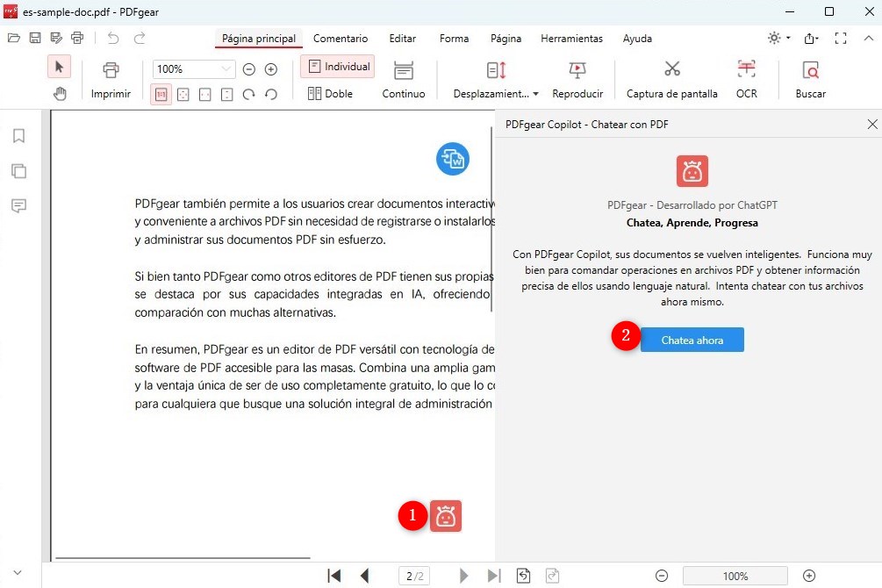Go to the next page
Image resolution: width=882 pixels, height=588 pixels.
(463, 576)
